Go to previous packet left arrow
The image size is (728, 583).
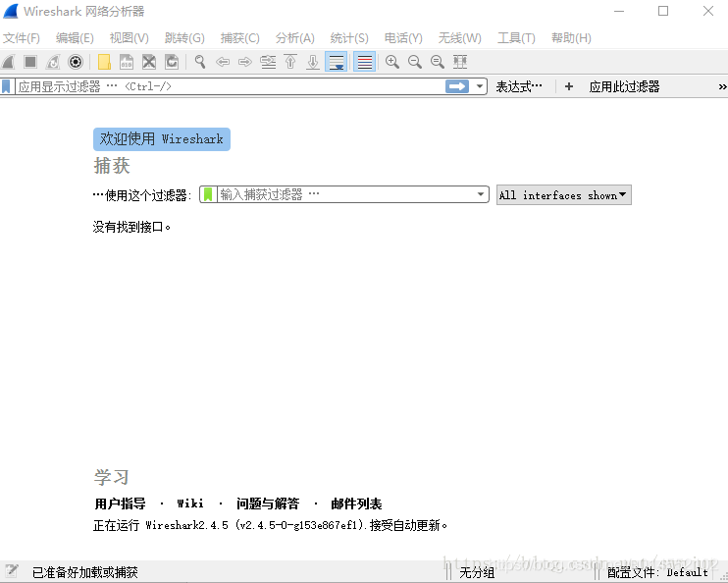223,62
